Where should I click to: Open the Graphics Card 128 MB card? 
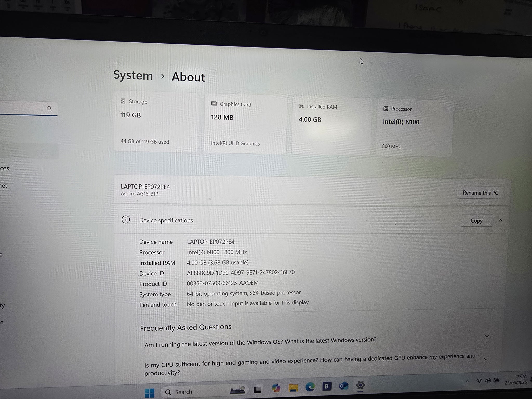(x=245, y=124)
